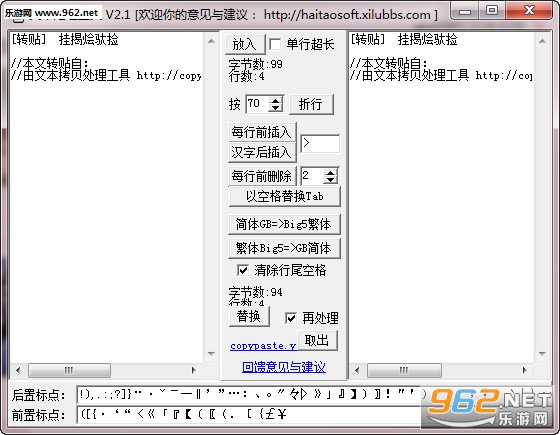Image resolution: width=560 pixels, height=435 pixels.
Task: Convert with 简体GB=>Big5繁体 button
Action: (x=284, y=224)
